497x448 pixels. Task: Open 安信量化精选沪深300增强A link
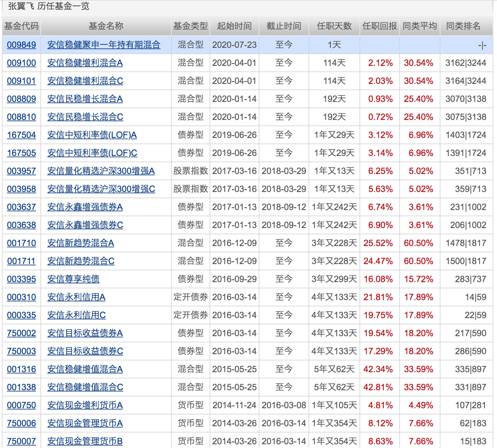(101, 171)
